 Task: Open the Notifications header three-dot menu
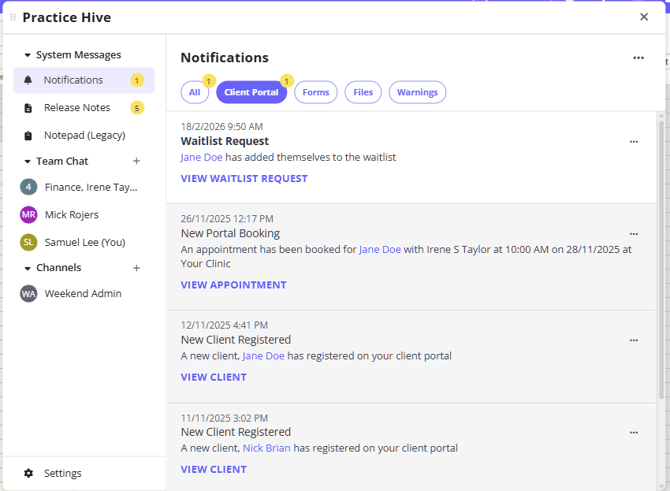click(638, 58)
